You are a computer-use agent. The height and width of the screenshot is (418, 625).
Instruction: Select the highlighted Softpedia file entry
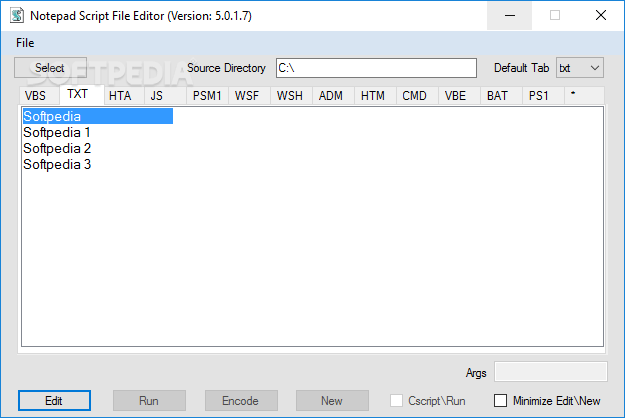click(x=98, y=116)
